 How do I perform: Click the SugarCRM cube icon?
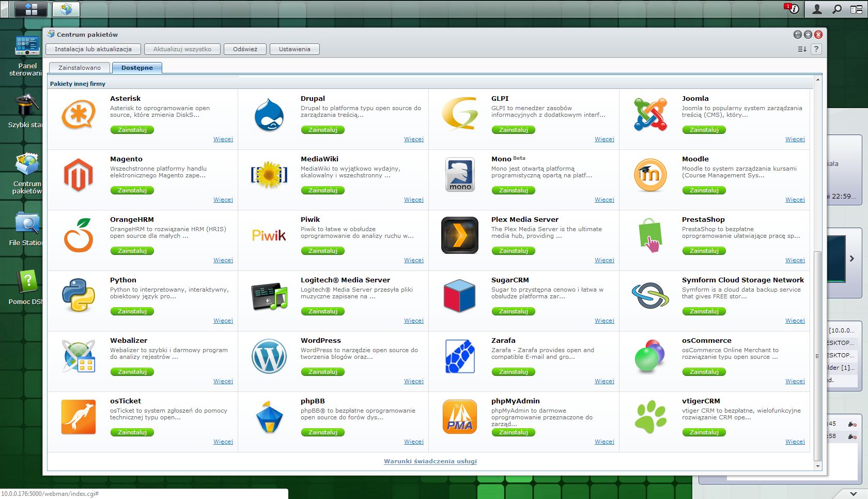click(460, 296)
